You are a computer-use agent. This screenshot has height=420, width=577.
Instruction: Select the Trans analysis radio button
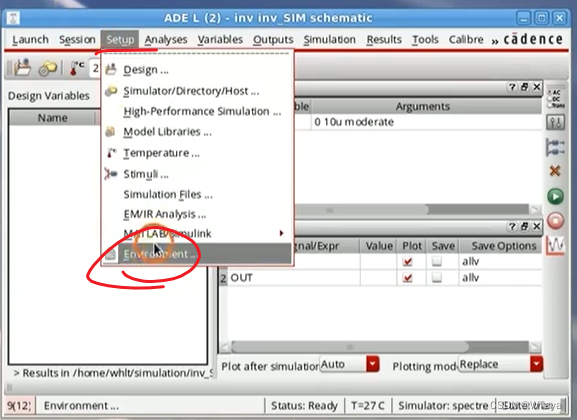coord(551,106)
